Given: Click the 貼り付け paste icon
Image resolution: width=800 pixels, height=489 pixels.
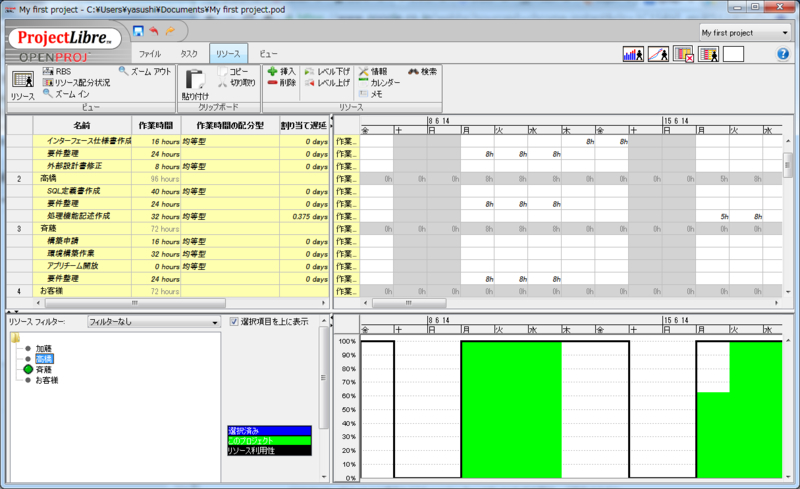Looking at the screenshot, I should coord(195,85).
